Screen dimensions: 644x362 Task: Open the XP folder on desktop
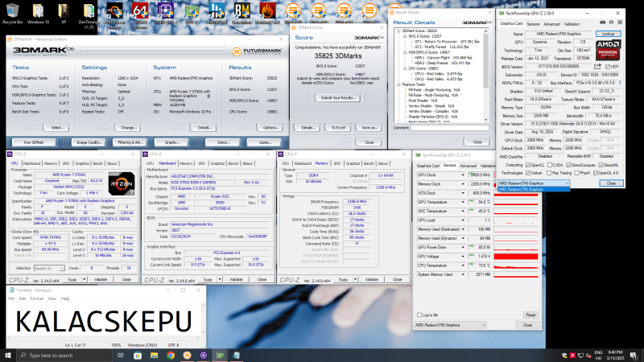click(64, 13)
